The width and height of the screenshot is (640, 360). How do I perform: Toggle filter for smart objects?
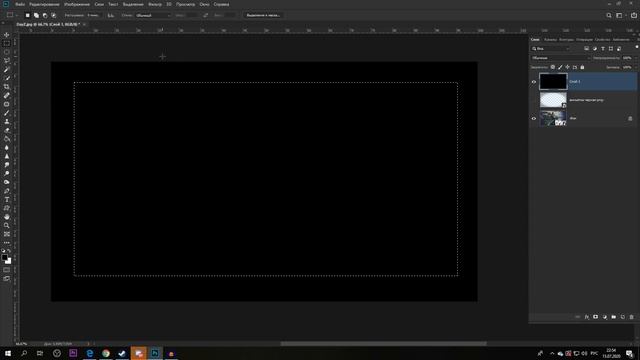coord(619,49)
